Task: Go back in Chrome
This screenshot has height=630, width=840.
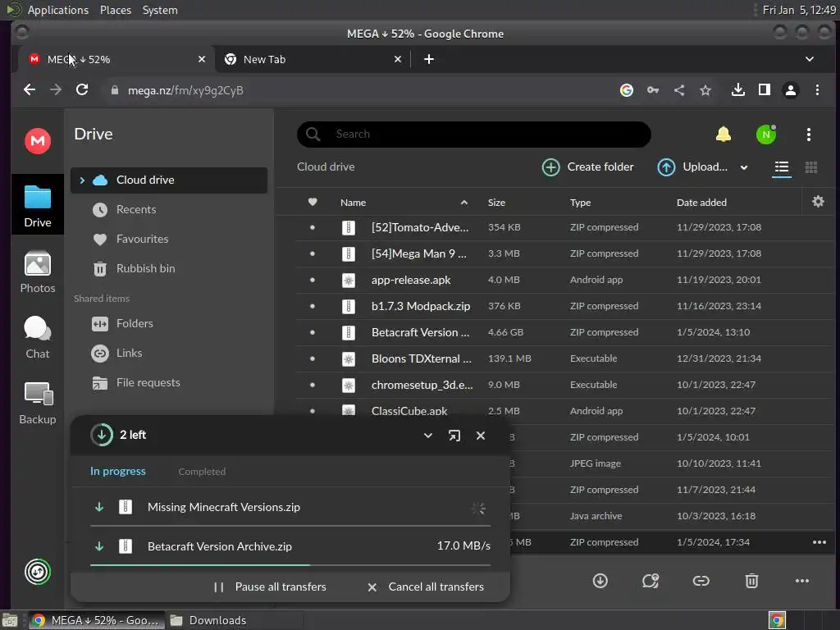Action: coord(30,90)
